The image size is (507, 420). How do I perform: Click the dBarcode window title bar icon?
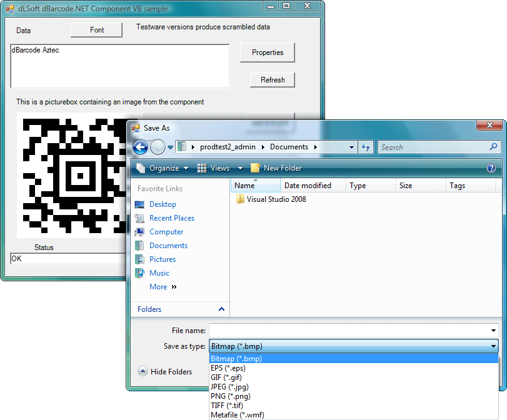pos(10,8)
